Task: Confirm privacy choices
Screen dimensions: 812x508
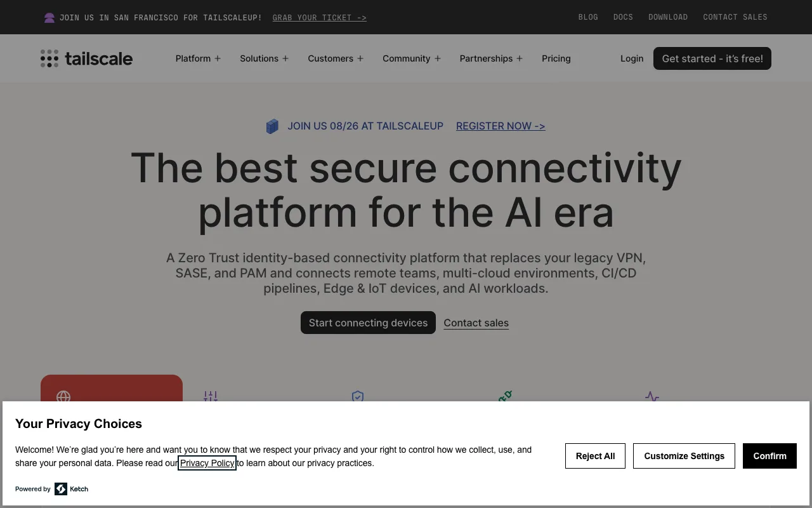Action: (x=769, y=456)
